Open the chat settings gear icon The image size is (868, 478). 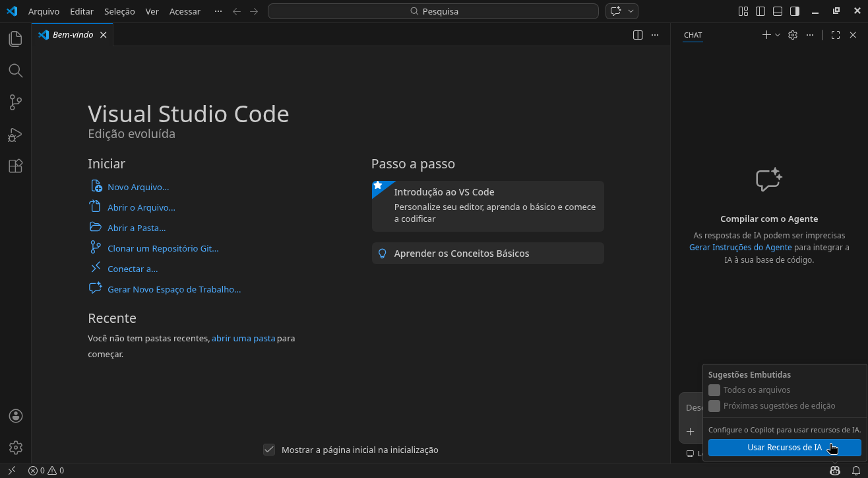(x=793, y=35)
